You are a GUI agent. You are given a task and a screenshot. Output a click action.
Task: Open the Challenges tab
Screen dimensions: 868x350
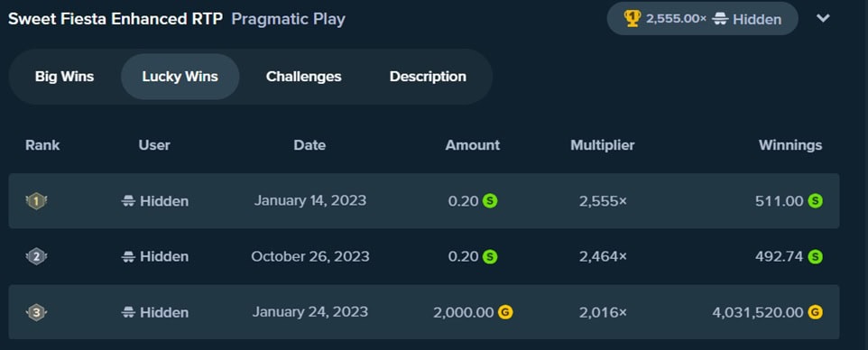pyautogui.click(x=303, y=77)
